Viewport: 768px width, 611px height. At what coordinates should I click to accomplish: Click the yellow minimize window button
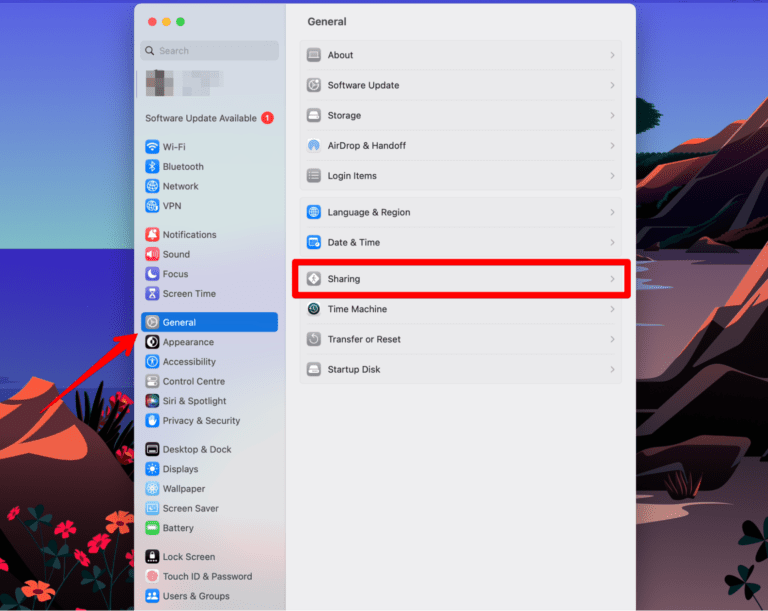(x=166, y=22)
